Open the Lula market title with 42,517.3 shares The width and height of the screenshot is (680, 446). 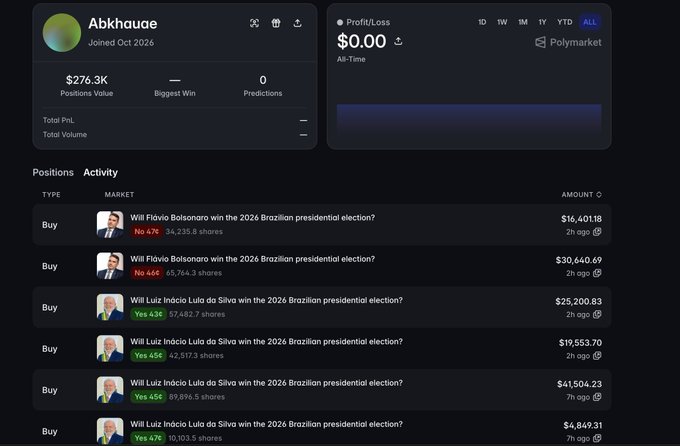point(266,341)
